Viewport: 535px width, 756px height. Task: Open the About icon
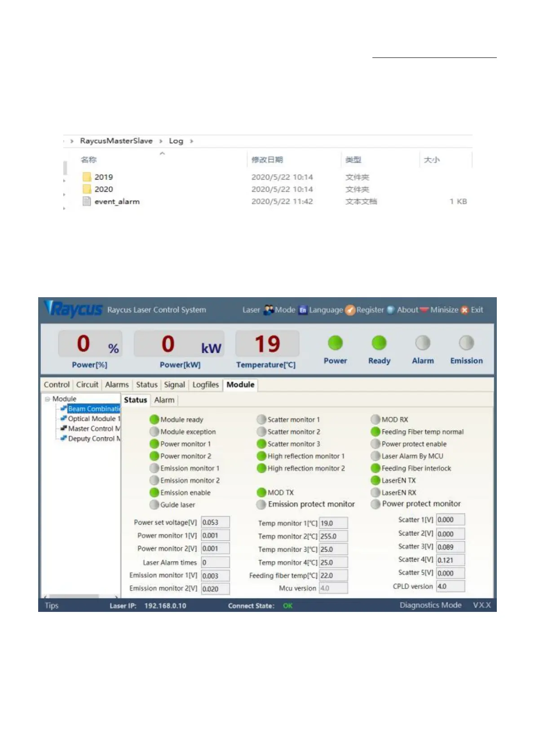(391, 310)
